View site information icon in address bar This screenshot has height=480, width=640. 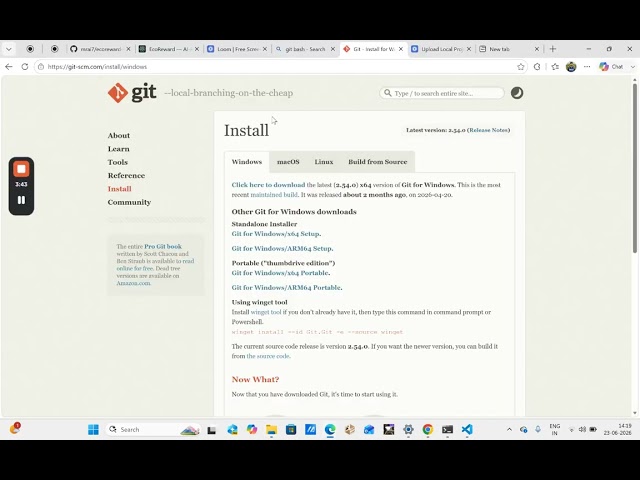pos(40,67)
